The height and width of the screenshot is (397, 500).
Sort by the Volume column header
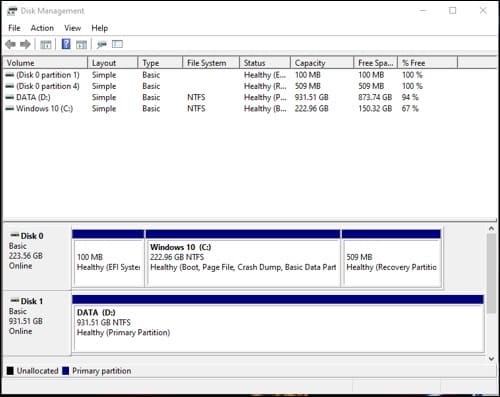point(45,63)
